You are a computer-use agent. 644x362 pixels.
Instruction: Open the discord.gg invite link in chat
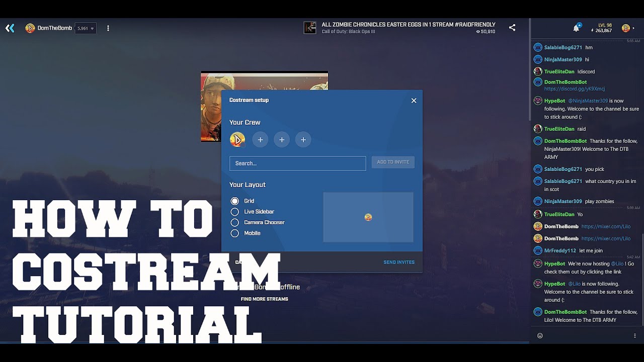pos(575,89)
